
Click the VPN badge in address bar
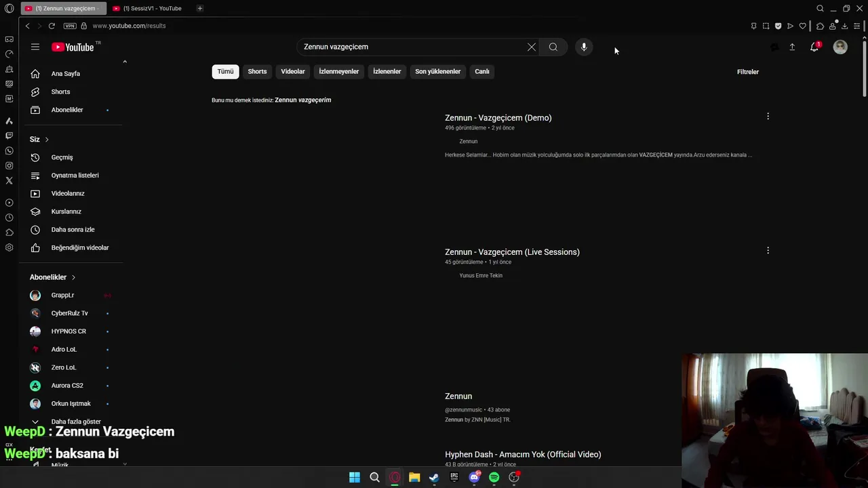(70, 26)
